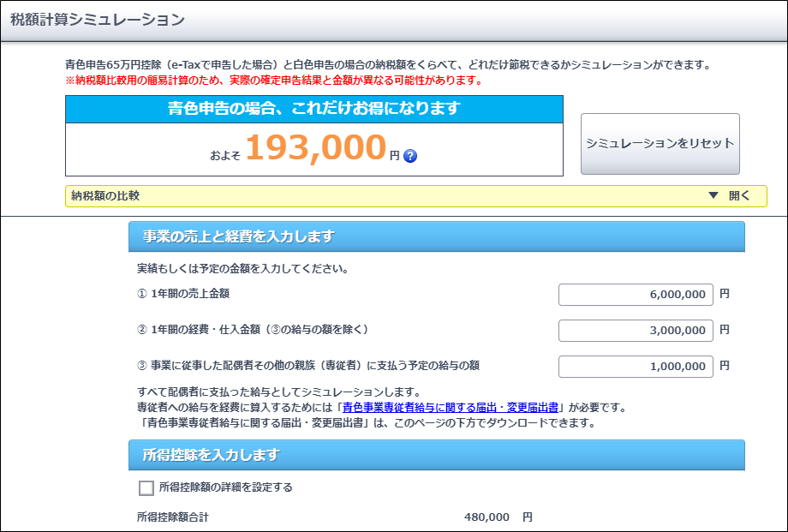Viewport: 788px width, 532px height.
Task: Click すべて配偶者に支払った給与 note text
Action: click(x=279, y=392)
